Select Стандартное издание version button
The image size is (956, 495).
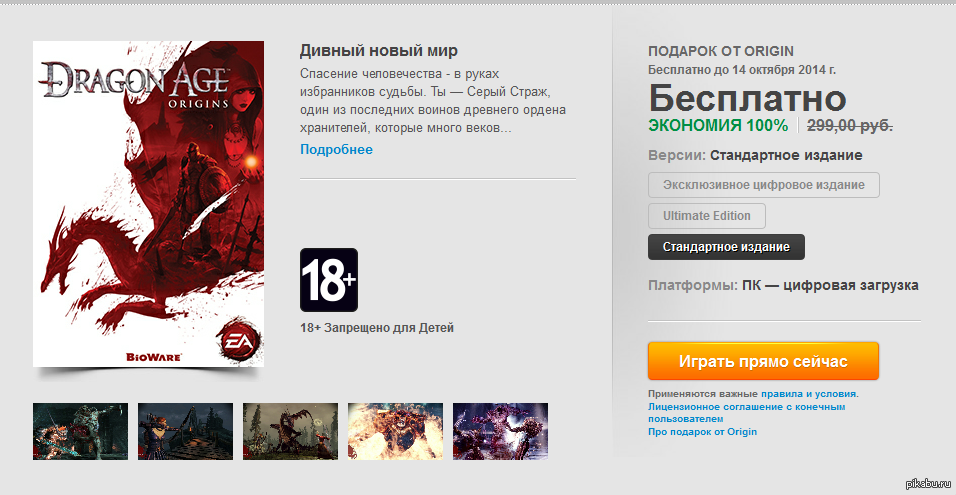(x=726, y=247)
